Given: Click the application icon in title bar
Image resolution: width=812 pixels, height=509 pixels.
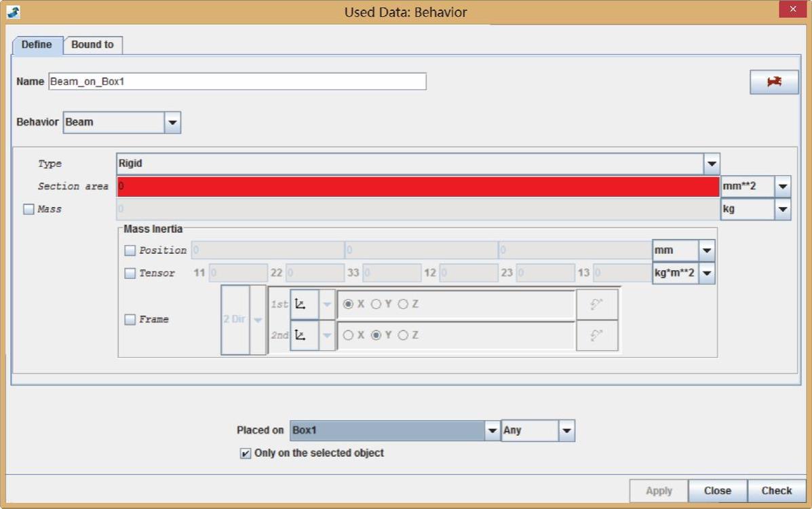Looking at the screenshot, I should pyautogui.click(x=14, y=12).
